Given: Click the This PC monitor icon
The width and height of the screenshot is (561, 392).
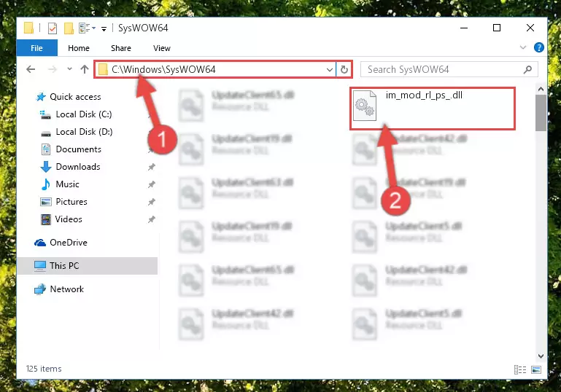Looking at the screenshot, I should coord(40,266).
